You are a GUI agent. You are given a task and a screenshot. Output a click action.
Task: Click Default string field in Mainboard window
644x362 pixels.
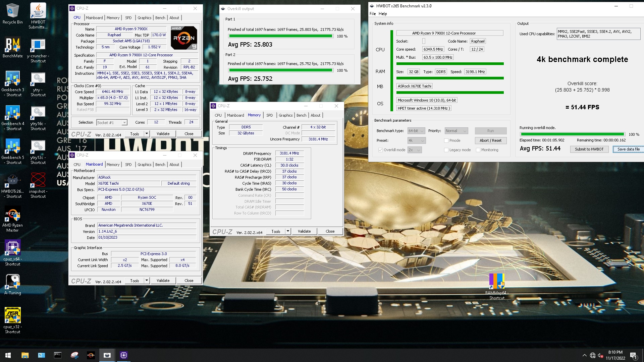pos(178,183)
